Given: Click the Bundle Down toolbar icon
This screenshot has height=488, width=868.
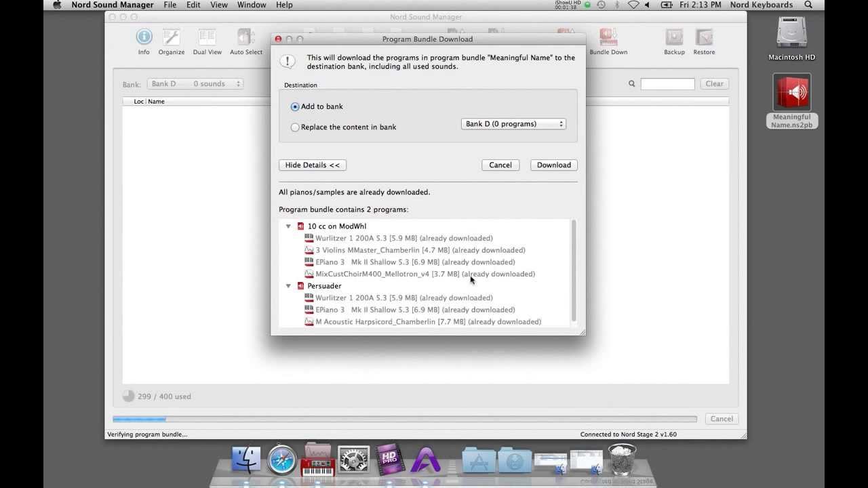Looking at the screenshot, I should pyautogui.click(x=608, y=41).
